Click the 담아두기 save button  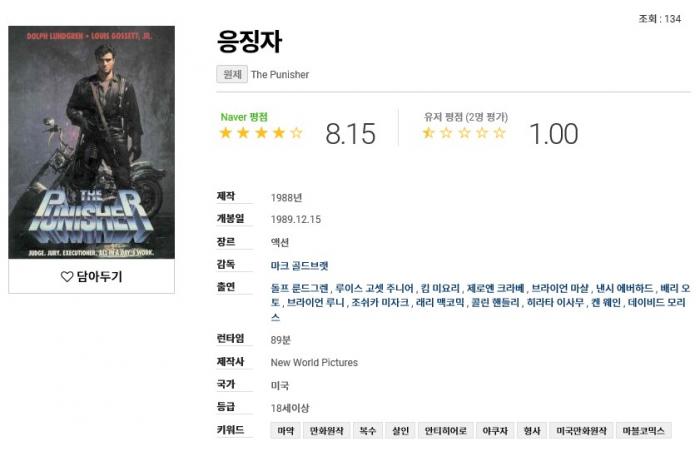point(92,277)
